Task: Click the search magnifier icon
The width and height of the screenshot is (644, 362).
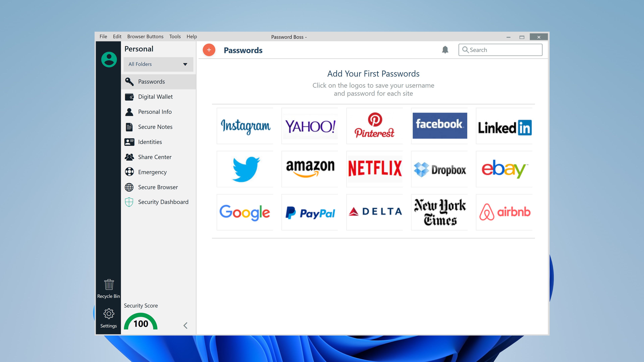Action: pyautogui.click(x=465, y=50)
